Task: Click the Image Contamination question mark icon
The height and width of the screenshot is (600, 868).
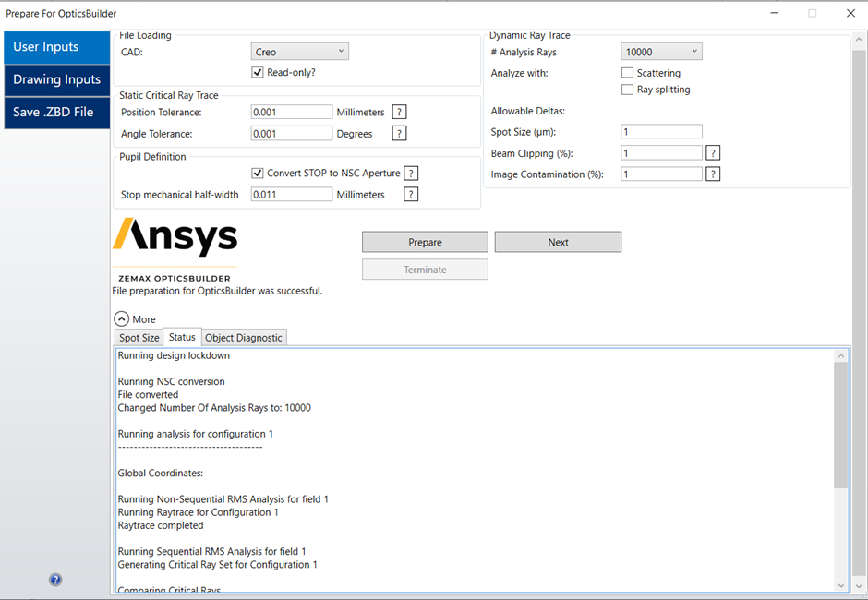Action: tap(712, 174)
